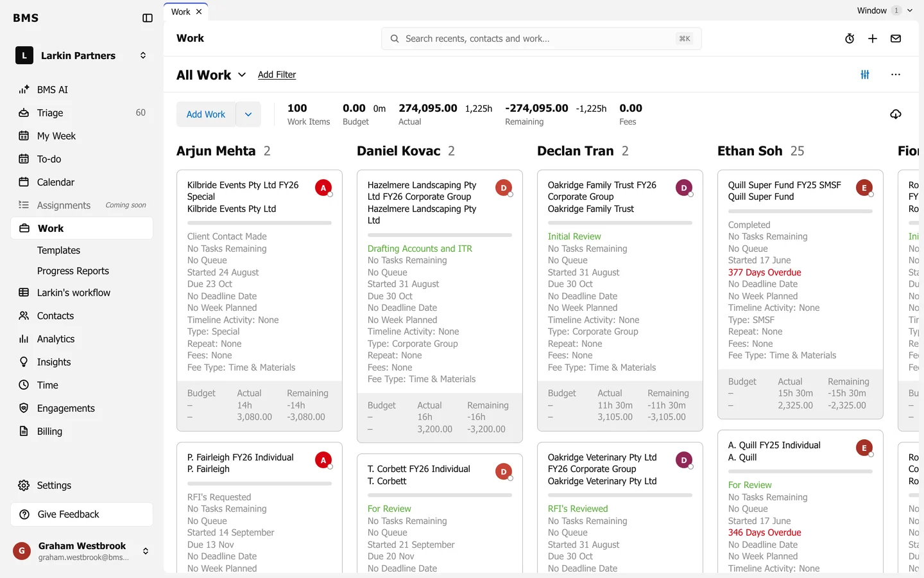Open the view settings sliders icon

[865, 74]
